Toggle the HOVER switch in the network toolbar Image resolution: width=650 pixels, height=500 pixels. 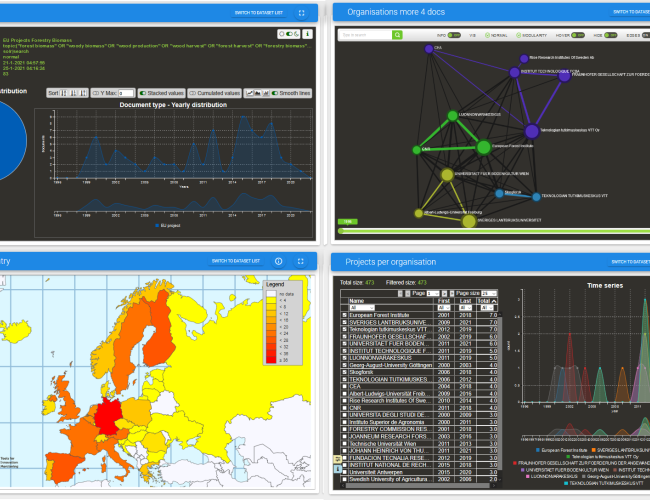[578, 35]
